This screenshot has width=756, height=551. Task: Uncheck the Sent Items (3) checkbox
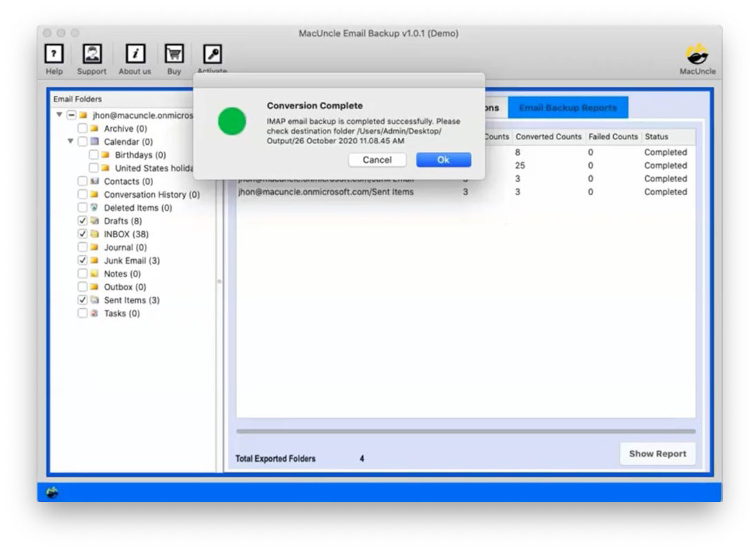tap(83, 300)
